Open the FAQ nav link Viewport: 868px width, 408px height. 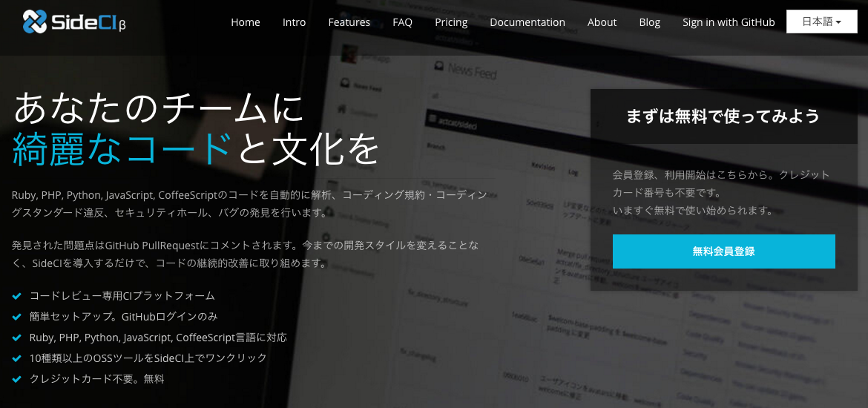pos(402,22)
